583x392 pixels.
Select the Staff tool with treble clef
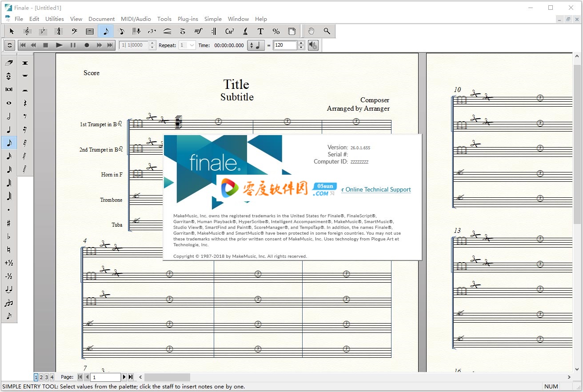point(27,31)
